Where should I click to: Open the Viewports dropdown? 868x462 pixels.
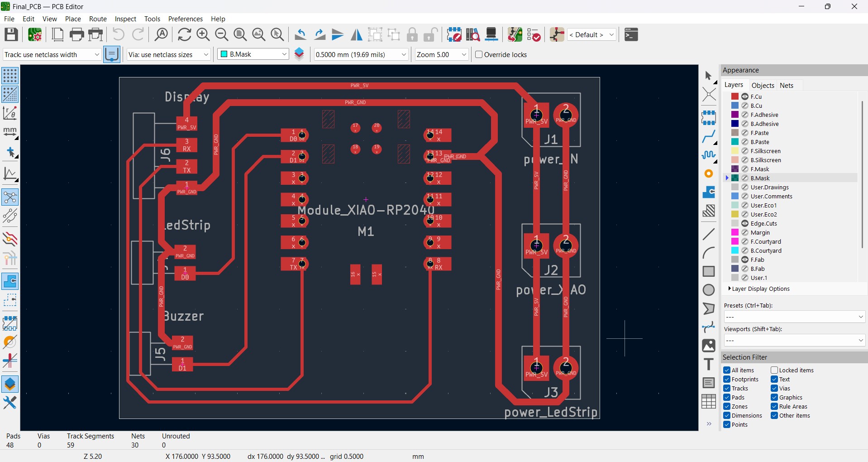(x=795, y=340)
